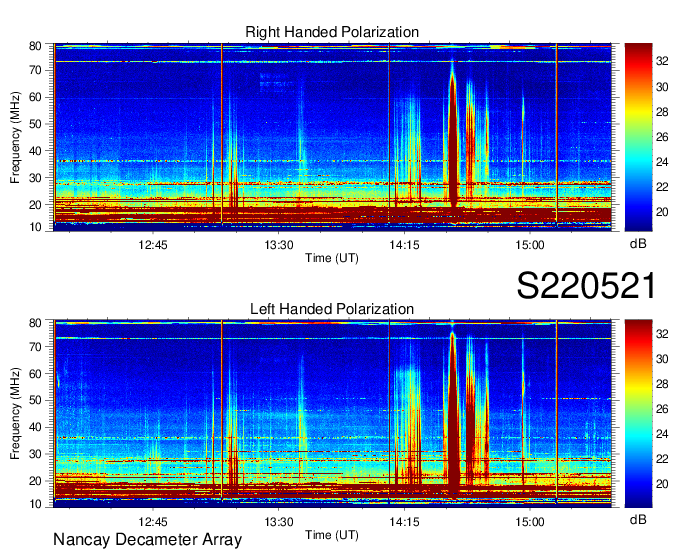Image resolution: width=680 pixels, height=552 pixels.
Task: Click the Left Handed plot's color scale bar
Action: [638, 413]
